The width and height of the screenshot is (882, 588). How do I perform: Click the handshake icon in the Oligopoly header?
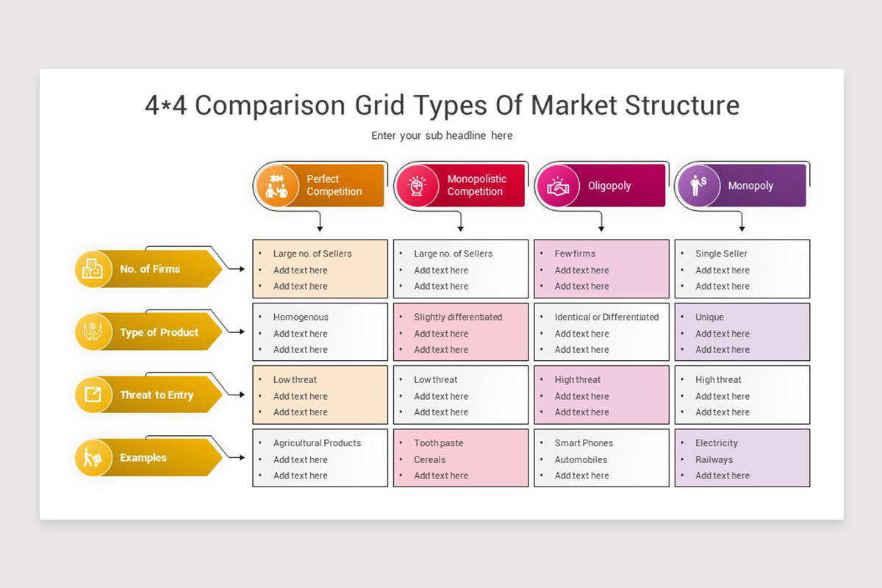(556, 185)
